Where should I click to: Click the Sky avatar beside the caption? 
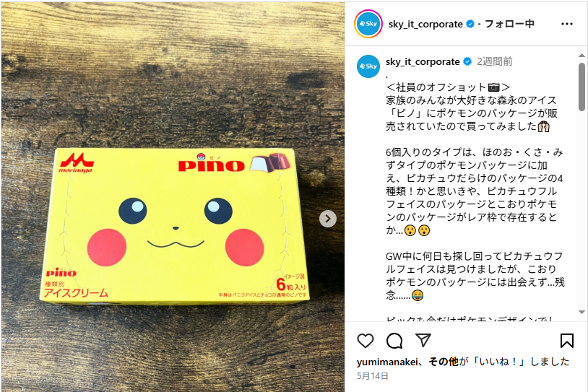tap(368, 66)
